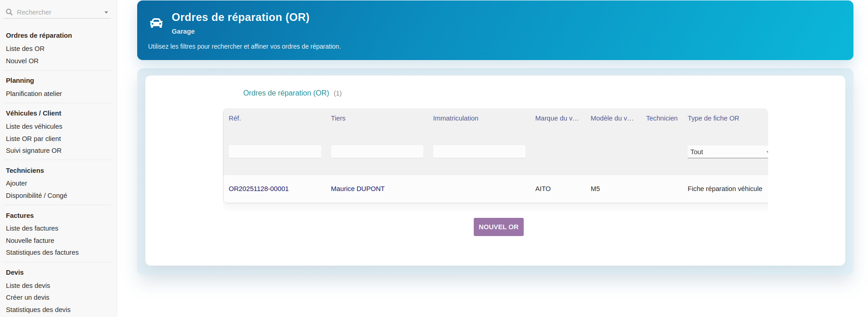
Task: Focus the Tiers filter text box
Action: pyautogui.click(x=377, y=151)
